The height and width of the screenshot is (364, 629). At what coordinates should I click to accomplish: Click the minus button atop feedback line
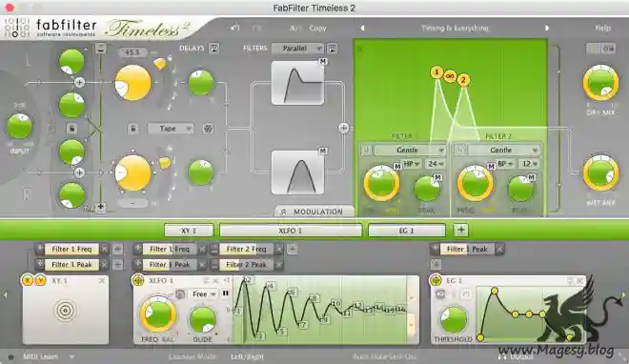point(100,49)
